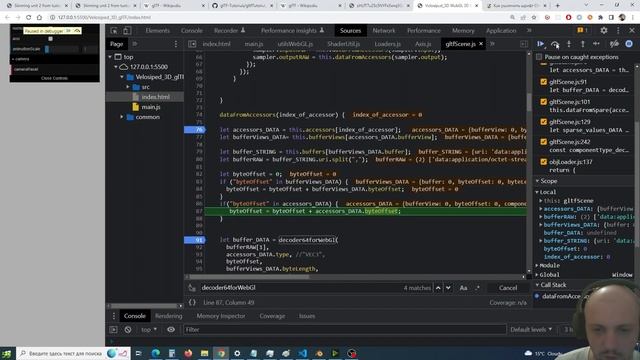Toggle device toolbar icon
Image resolution: width=640 pixels, height=360 pixels.
(x=127, y=31)
